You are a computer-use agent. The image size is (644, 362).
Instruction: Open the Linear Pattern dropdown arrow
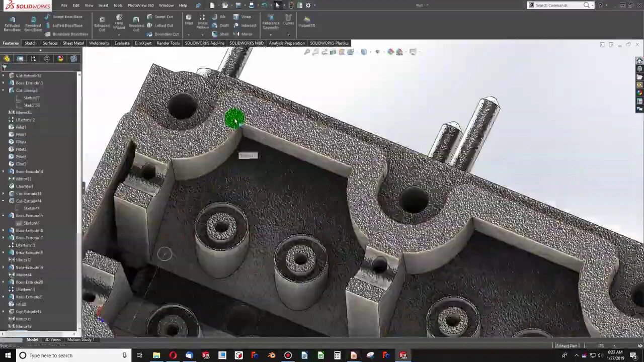203,35
